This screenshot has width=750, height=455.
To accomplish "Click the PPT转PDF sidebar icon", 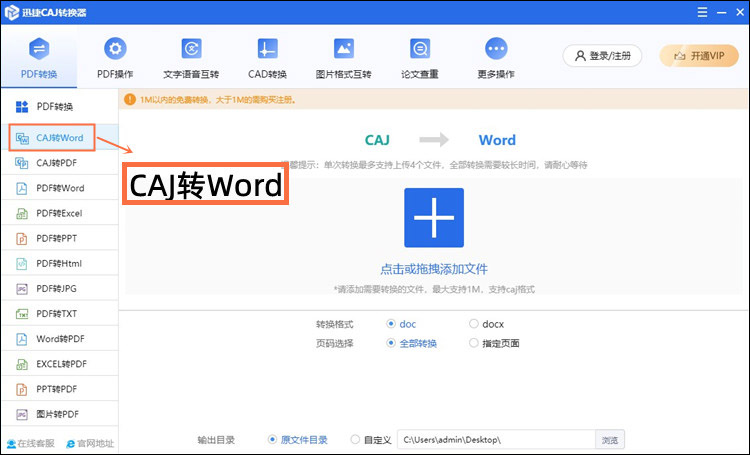I will 22,389.
